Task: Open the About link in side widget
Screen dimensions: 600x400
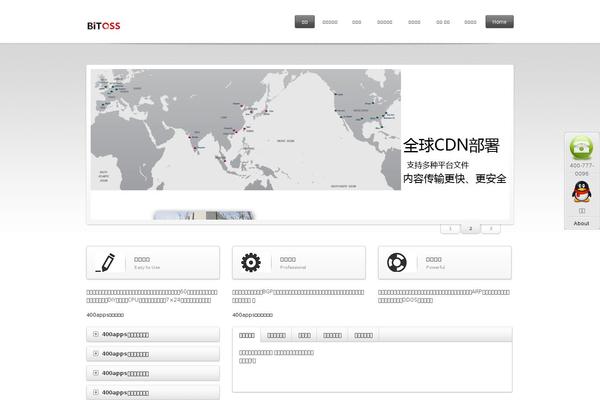Action: pyautogui.click(x=581, y=223)
